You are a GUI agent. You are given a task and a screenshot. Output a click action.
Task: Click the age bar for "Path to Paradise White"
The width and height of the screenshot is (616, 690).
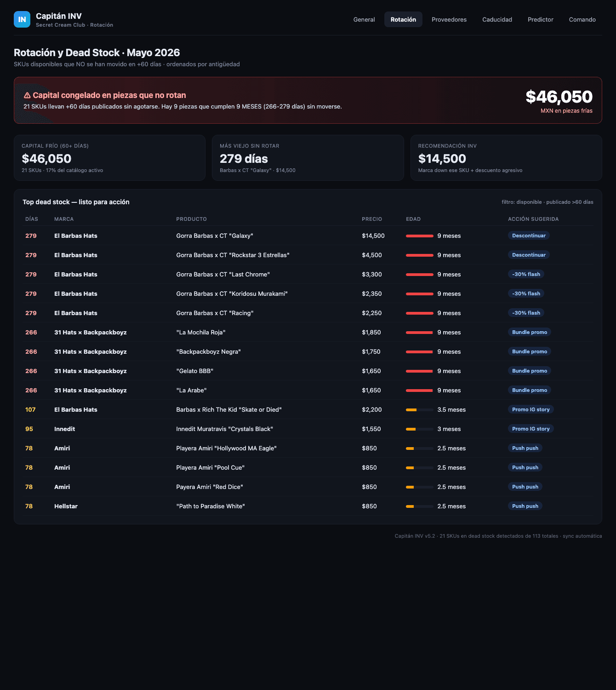tap(420, 506)
